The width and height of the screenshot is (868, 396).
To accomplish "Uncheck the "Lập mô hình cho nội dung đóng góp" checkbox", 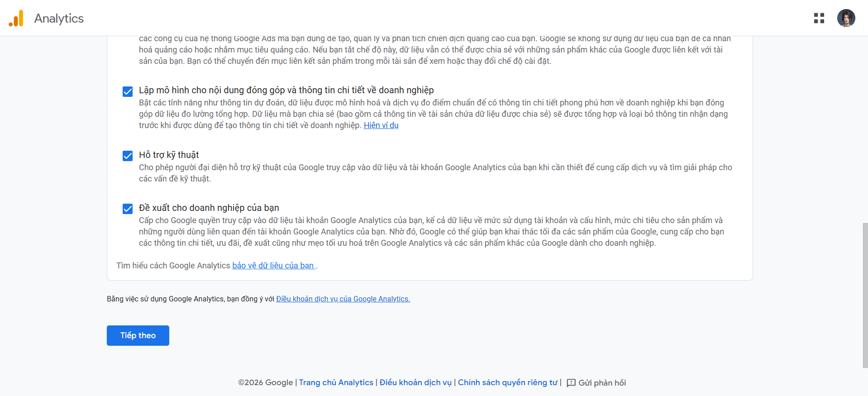I will pyautogui.click(x=128, y=91).
